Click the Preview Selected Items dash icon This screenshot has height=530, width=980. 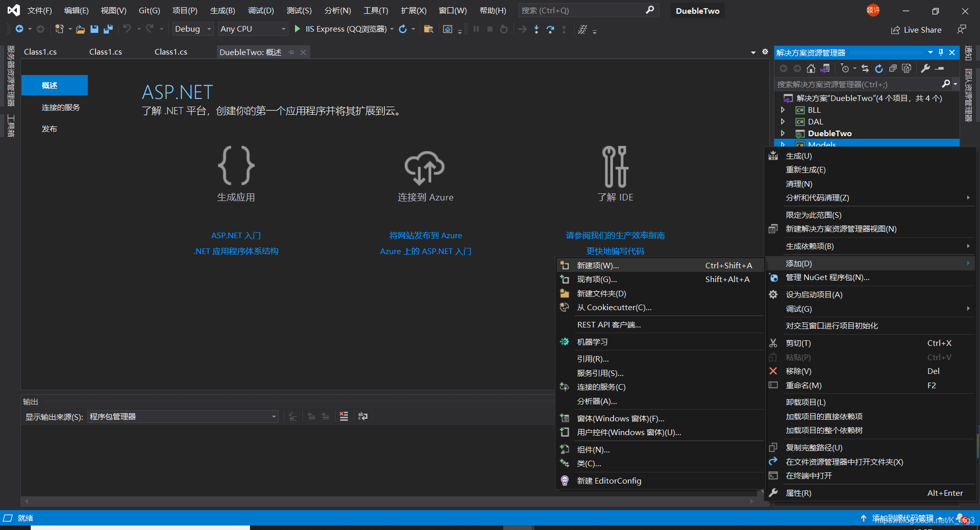pos(940,68)
